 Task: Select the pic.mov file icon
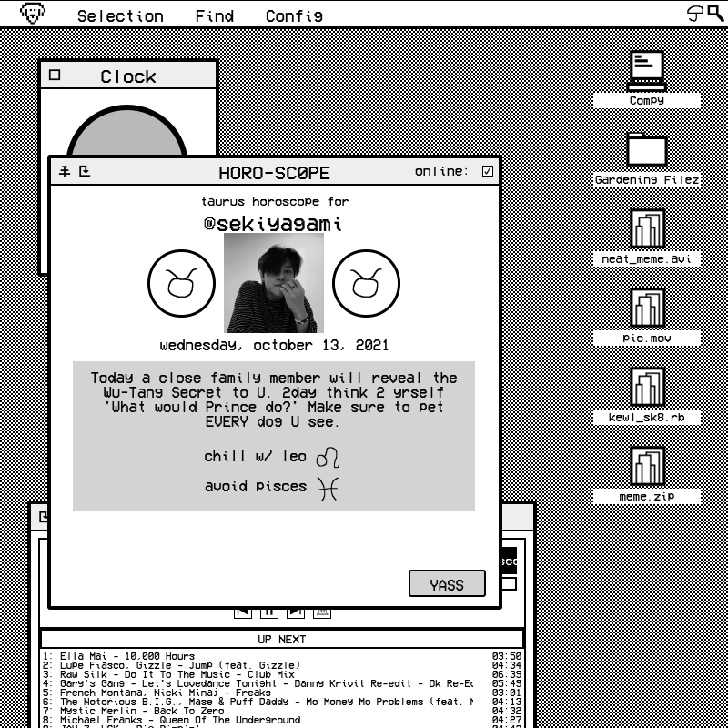[x=647, y=308]
